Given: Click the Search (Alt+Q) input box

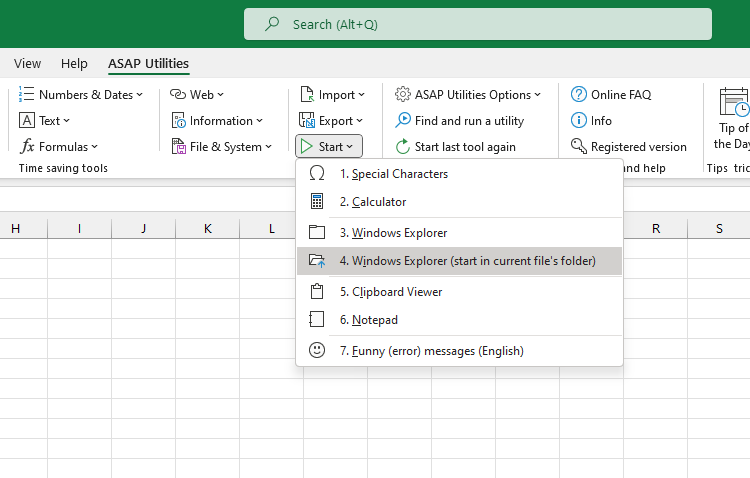Looking at the screenshot, I should 478,24.
